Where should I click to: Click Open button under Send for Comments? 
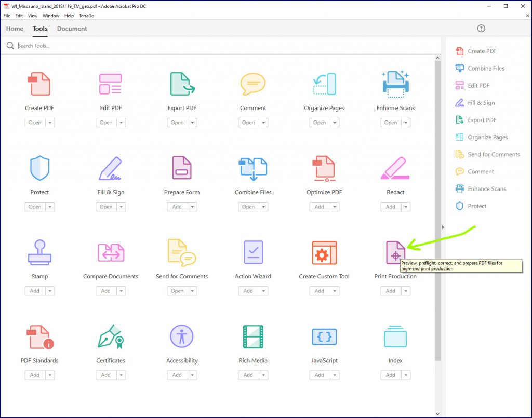[x=178, y=291]
